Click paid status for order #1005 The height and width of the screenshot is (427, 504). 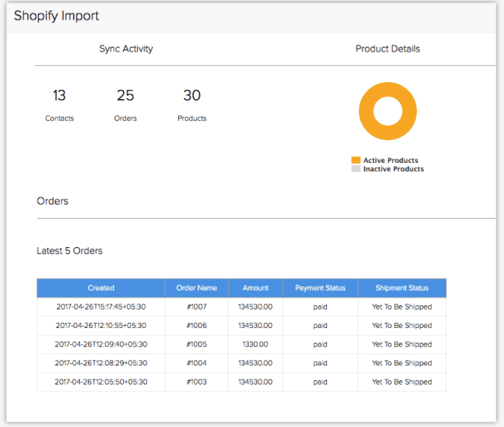click(x=320, y=345)
